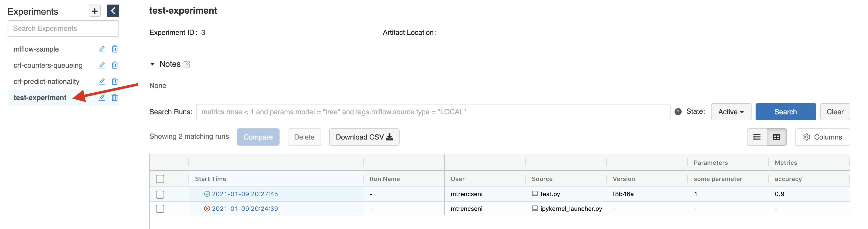Click the Compare button

(258, 137)
